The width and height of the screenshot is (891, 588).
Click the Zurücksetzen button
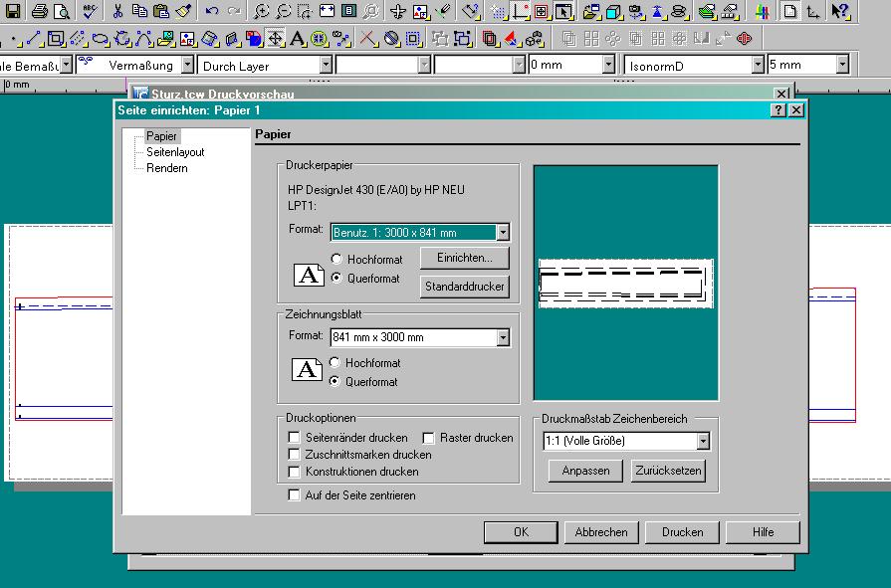coord(668,471)
